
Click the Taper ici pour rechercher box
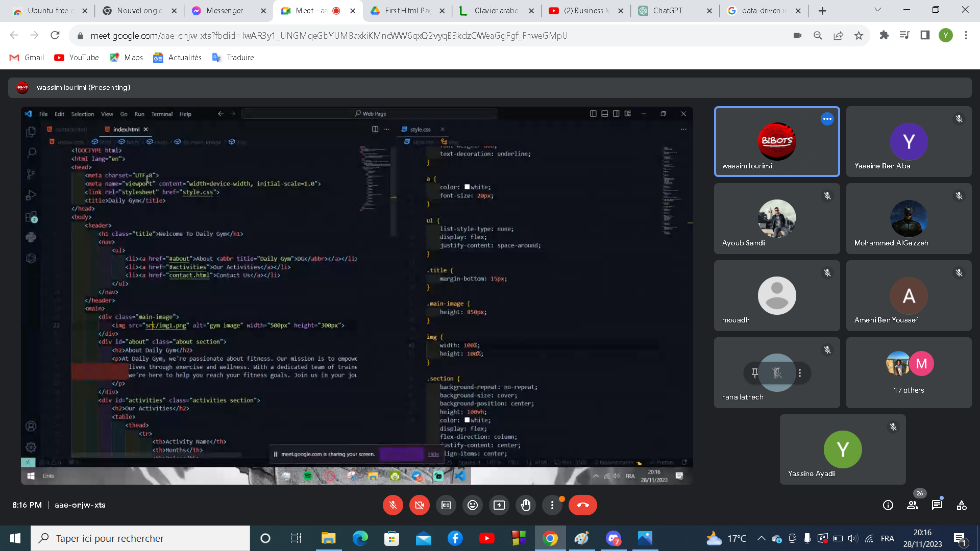coord(140,538)
